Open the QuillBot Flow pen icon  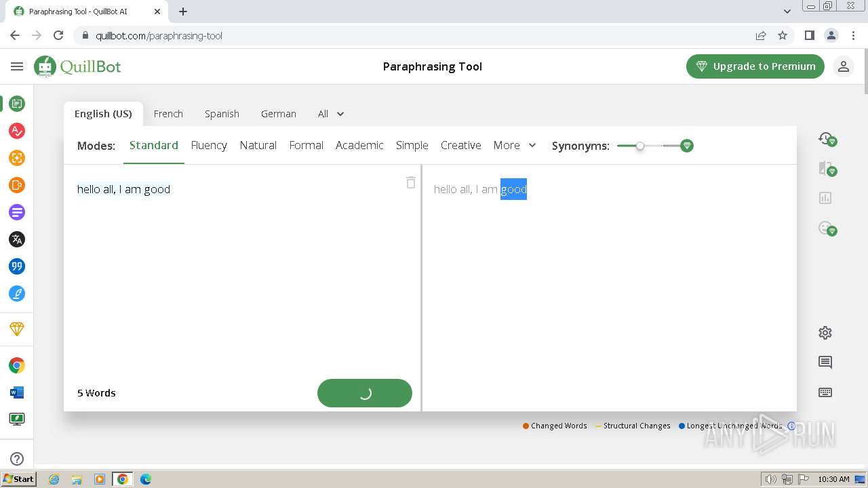[17, 293]
